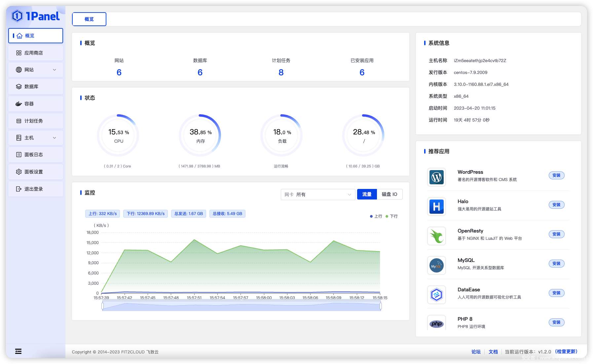
Task: Click 已安装应用 count 6 in overview
Action: pyautogui.click(x=362, y=72)
